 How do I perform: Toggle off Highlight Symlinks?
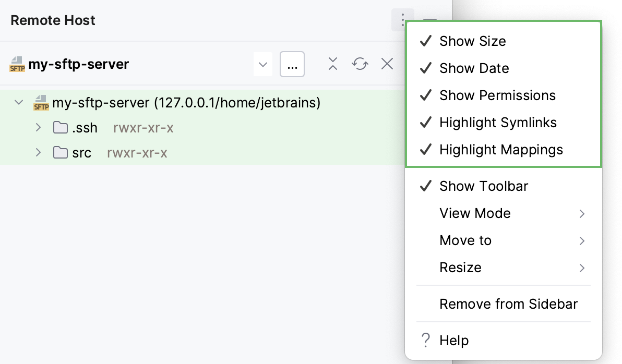click(498, 122)
